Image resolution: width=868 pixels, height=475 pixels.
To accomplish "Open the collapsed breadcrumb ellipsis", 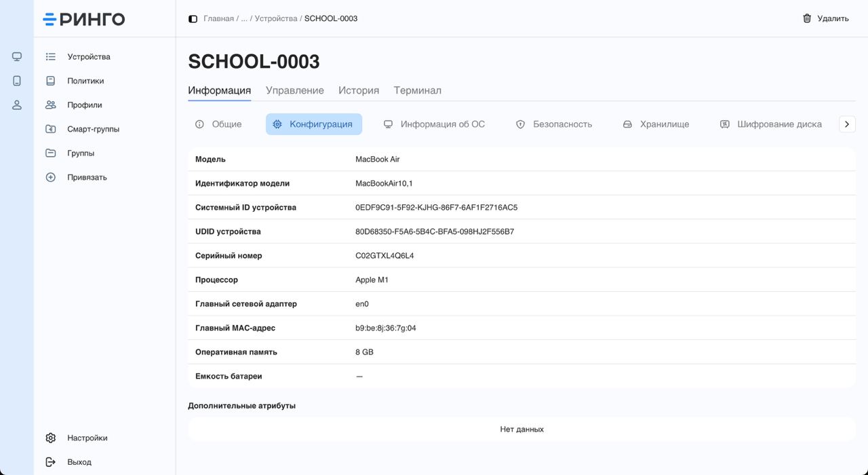I will point(245,18).
